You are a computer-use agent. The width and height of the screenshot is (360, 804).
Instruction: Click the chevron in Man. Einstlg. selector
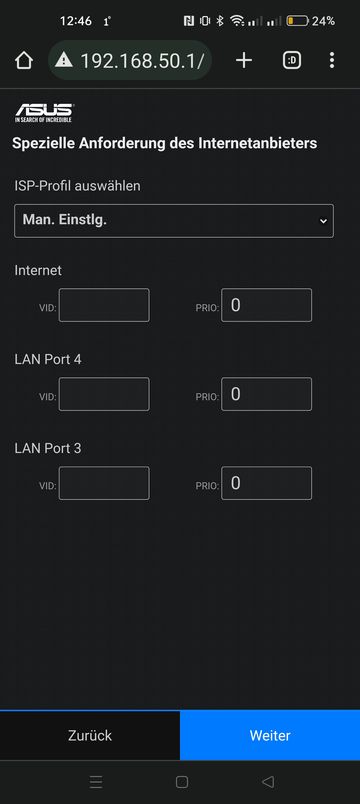pyautogui.click(x=323, y=221)
